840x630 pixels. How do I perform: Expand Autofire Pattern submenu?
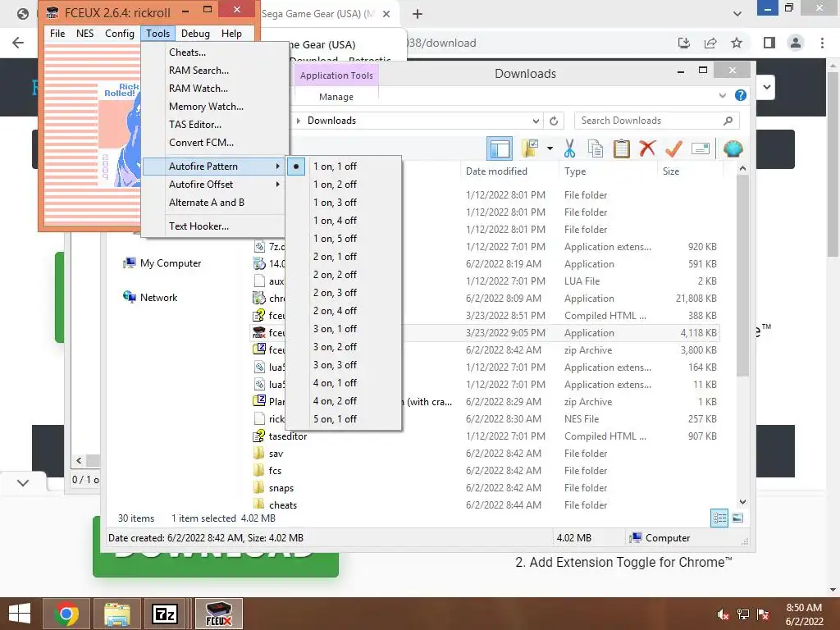pyautogui.click(x=213, y=167)
